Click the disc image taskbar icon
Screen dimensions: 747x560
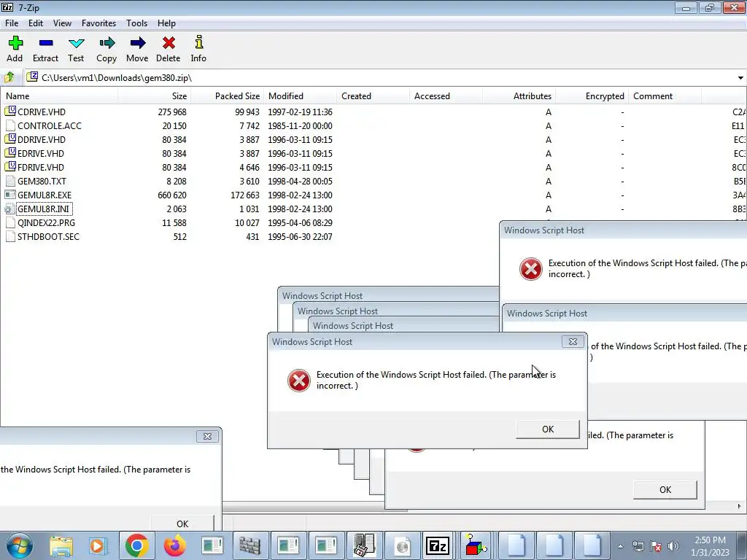[x=403, y=545]
